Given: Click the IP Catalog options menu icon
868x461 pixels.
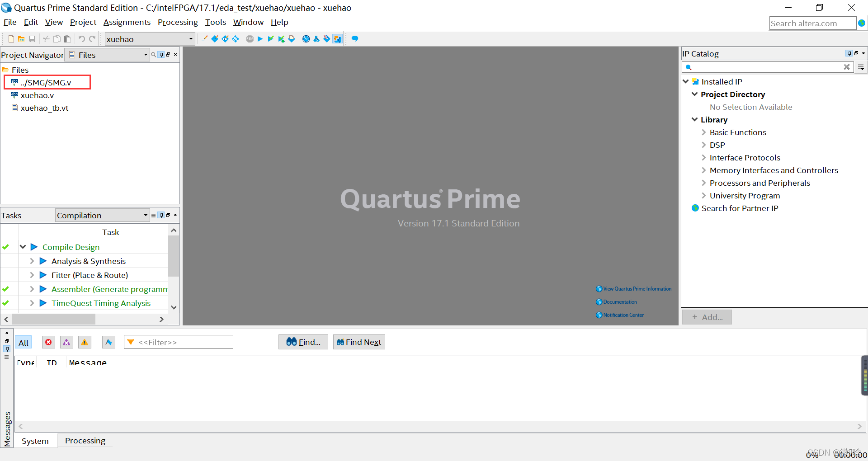Looking at the screenshot, I should coord(861,67).
